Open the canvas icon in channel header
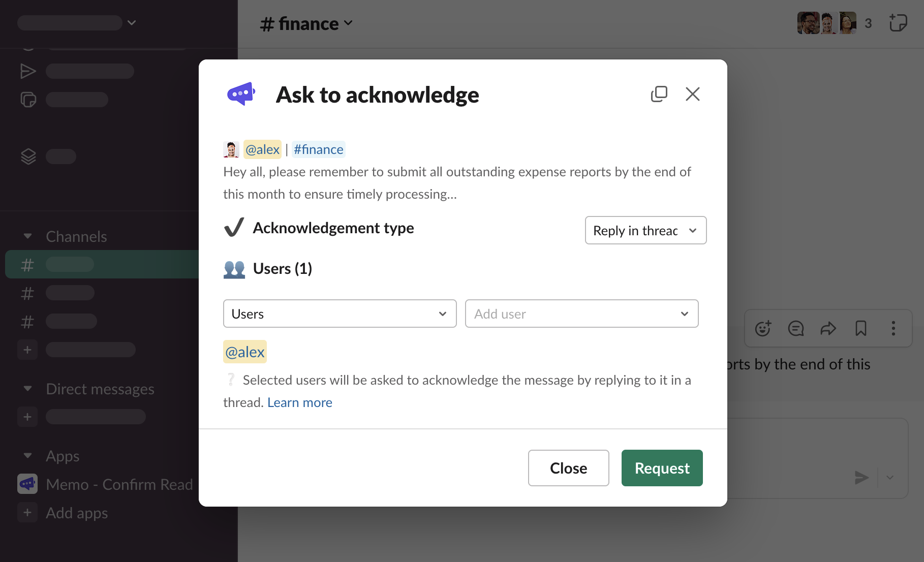The image size is (924, 562). pyautogui.click(x=898, y=23)
